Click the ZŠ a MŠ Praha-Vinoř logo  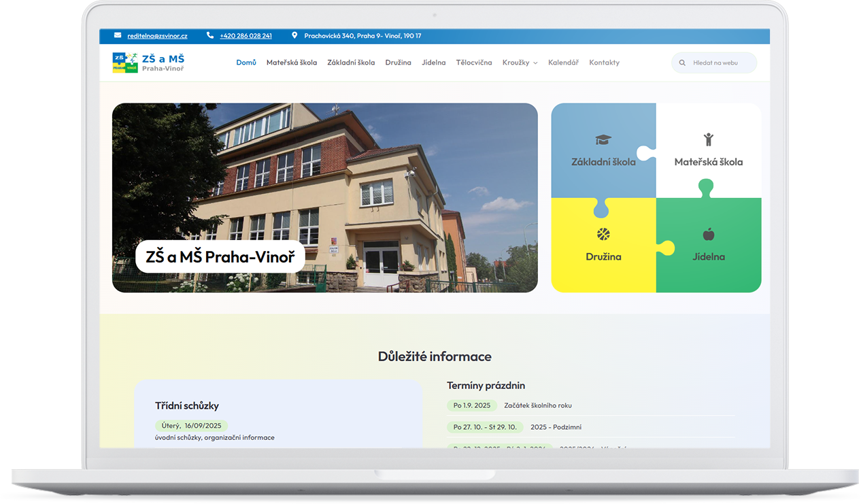tap(124, 62)
